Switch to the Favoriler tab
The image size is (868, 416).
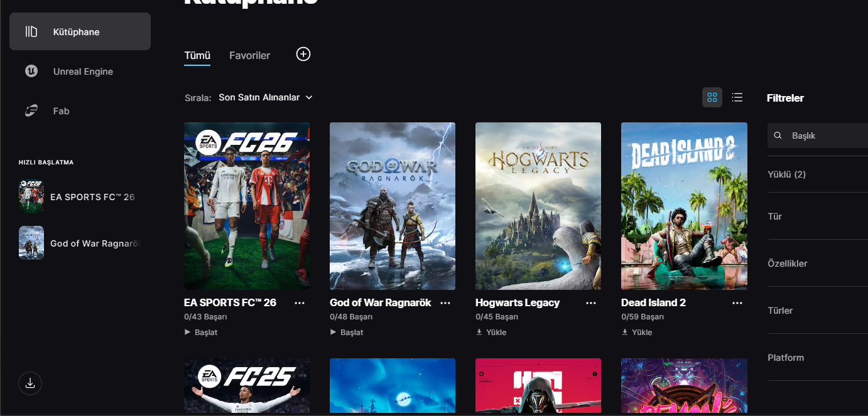click(249, 55)
